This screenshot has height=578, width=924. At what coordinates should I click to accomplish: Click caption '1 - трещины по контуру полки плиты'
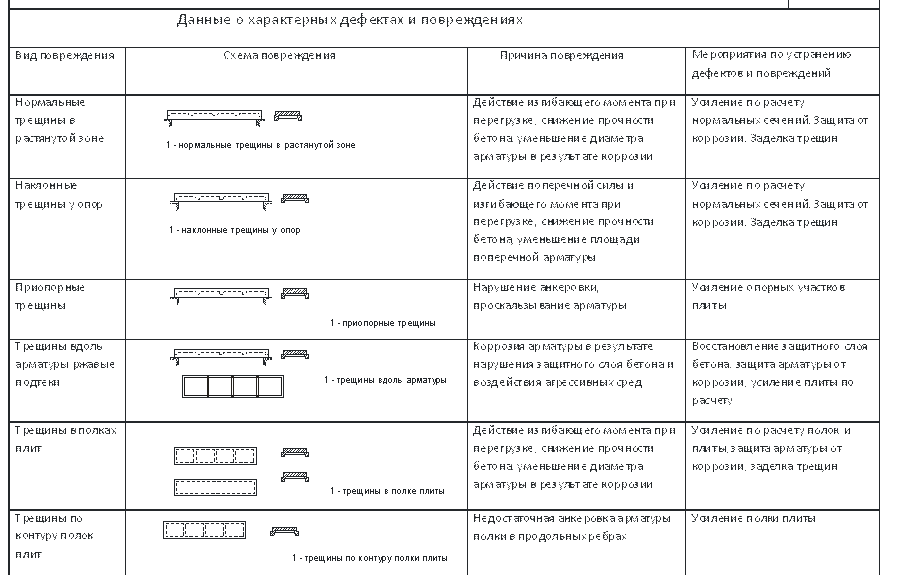[x=369, y=558]
